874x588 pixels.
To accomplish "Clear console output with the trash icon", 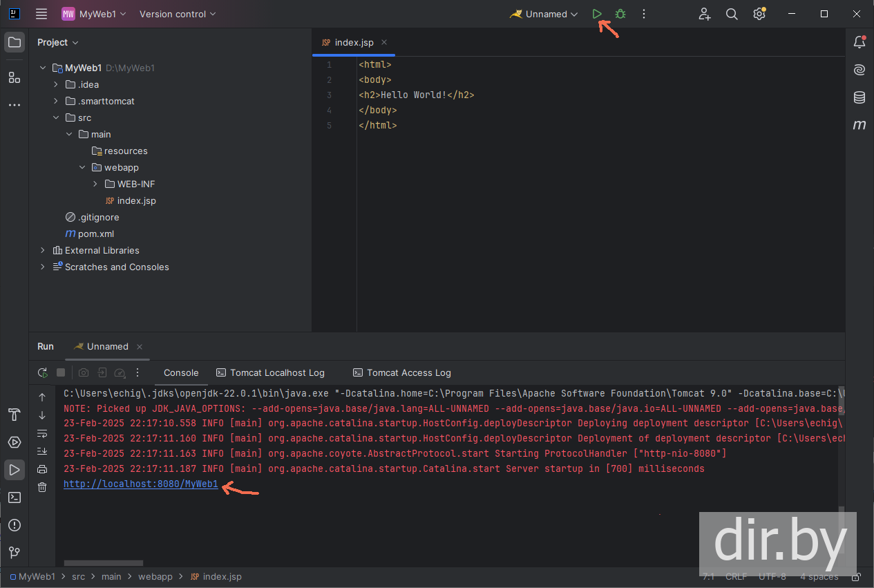I will point(42,487).
